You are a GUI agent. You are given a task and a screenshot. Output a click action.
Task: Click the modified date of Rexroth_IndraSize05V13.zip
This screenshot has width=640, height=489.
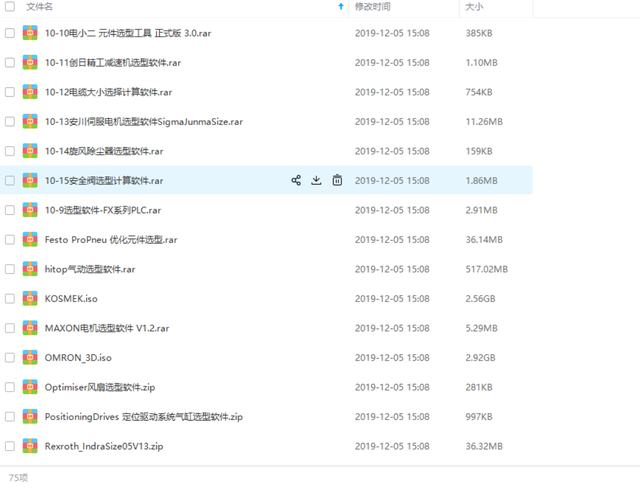tap(392, 446)
